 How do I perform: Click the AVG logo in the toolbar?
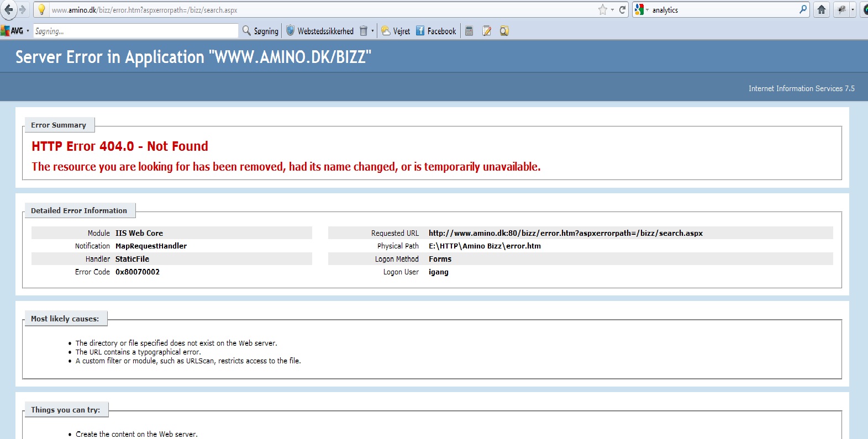12,31
